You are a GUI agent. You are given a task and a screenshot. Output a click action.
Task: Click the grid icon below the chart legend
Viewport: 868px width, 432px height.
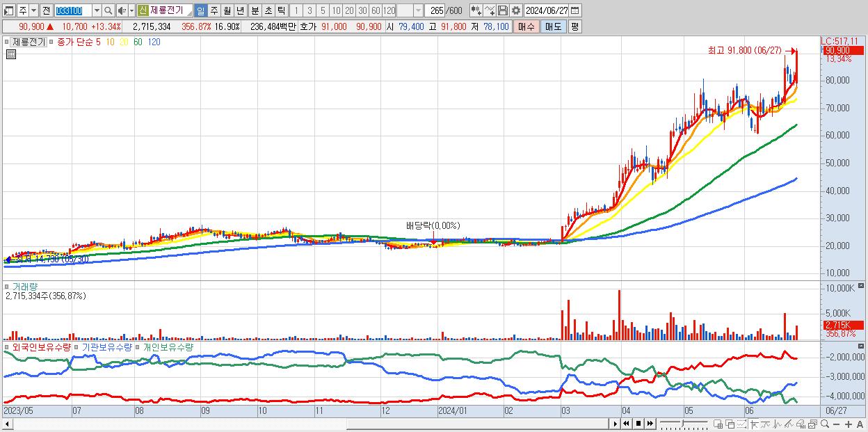(x=10, y=54)
